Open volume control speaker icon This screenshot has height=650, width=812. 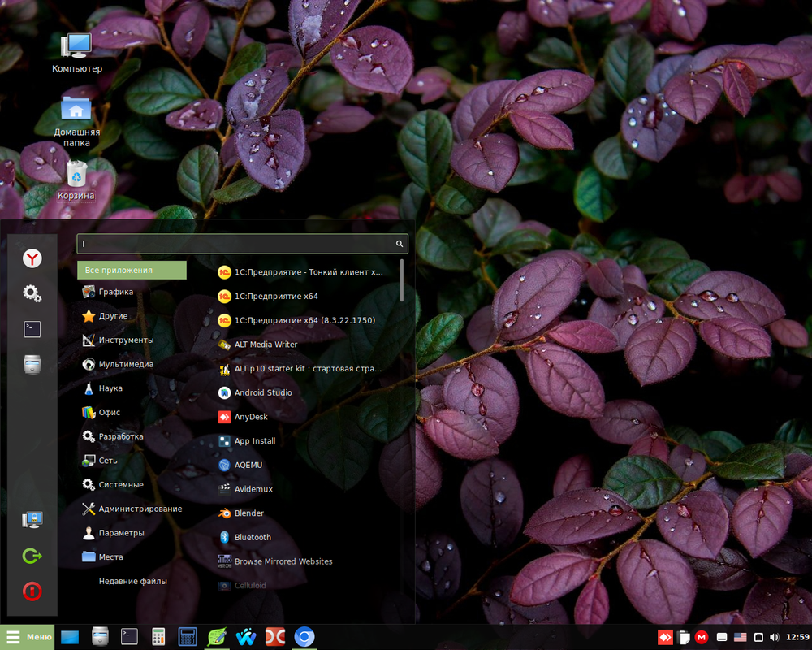[775, 637]
